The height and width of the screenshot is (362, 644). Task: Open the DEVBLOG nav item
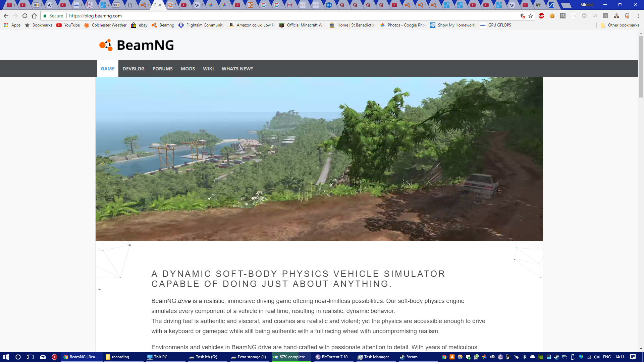(x=133, y=69)
